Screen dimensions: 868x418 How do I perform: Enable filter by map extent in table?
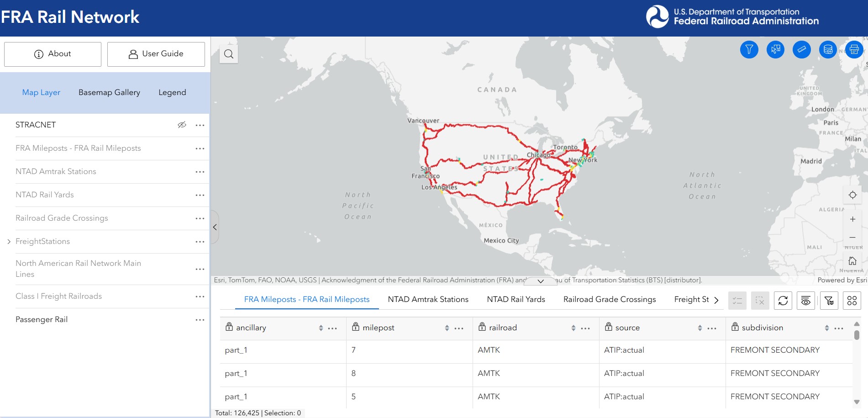tap(829, 301)
